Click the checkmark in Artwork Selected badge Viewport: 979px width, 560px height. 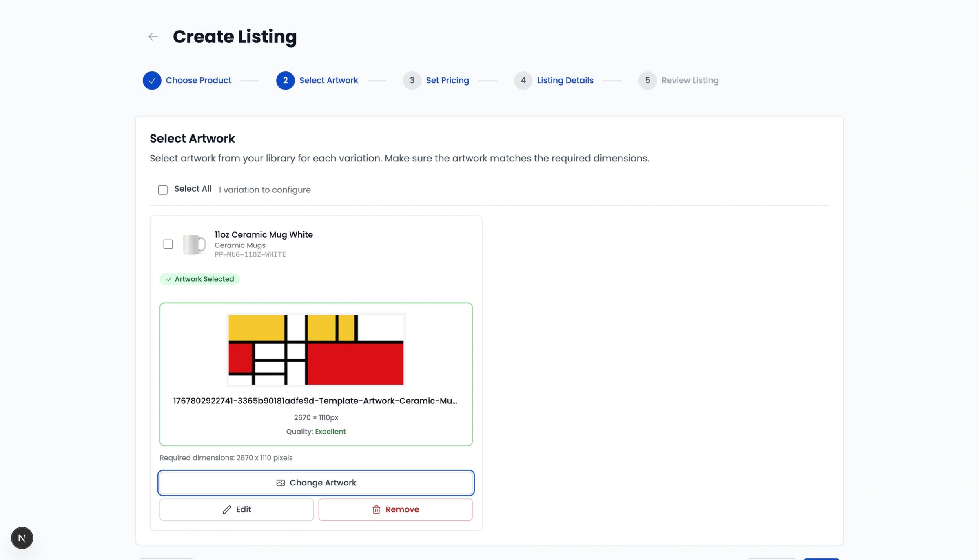[168, 279]
